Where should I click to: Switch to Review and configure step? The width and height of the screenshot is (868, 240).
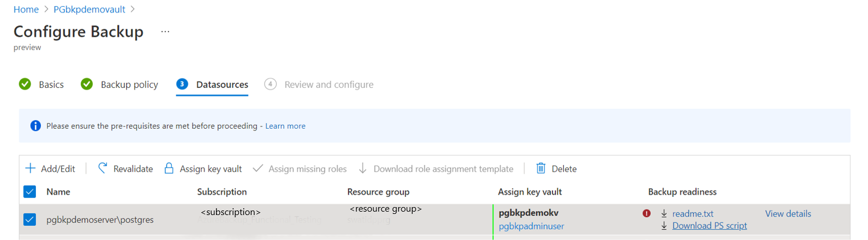[x=329, y=85]
